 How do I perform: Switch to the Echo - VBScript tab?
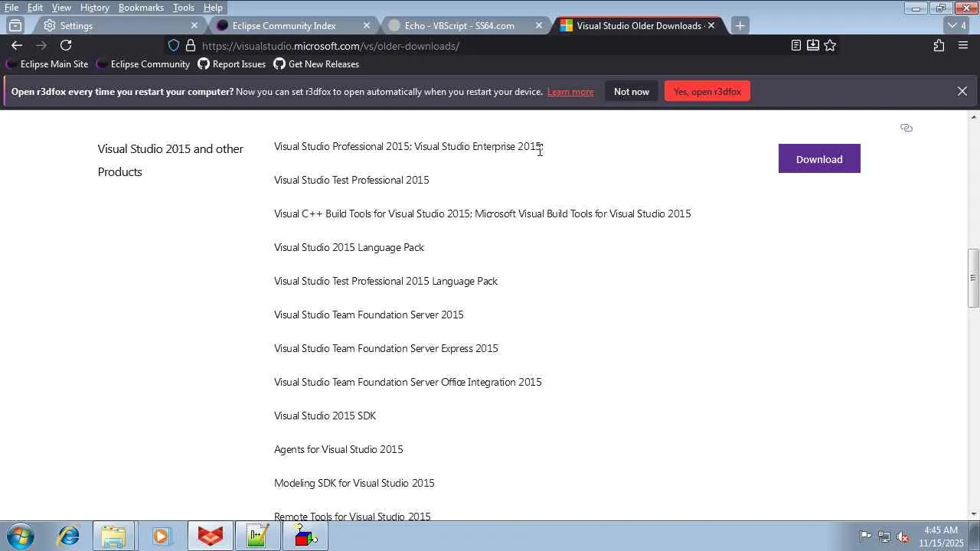tap(465, 25)
